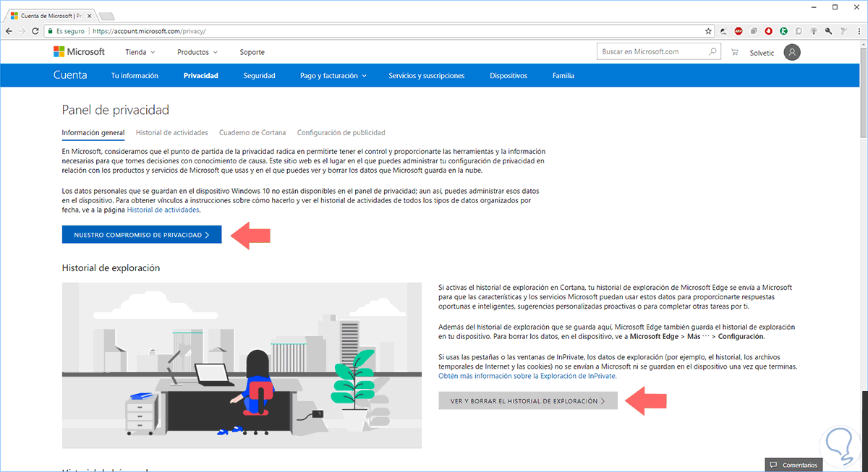Expand Pago y facturación menu
Image resolution: width=868 pixels, height=472 pixels.
point(333,75)
